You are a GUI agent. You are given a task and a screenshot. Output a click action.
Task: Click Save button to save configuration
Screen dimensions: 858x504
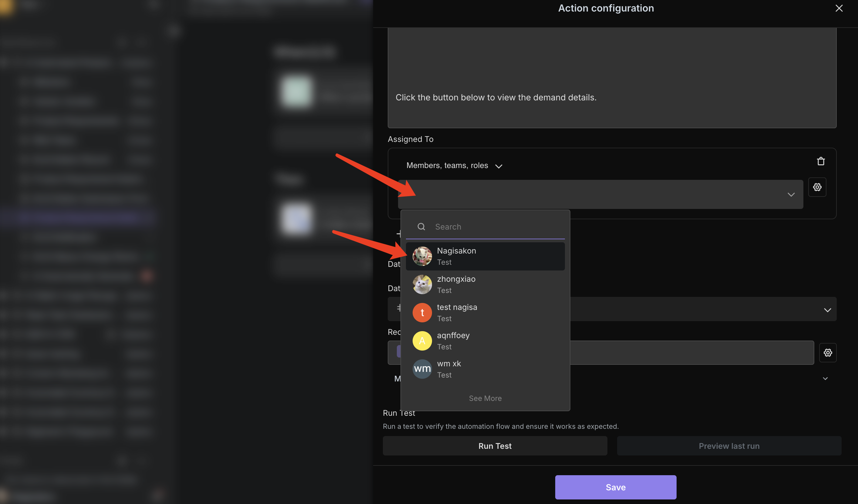(616, 487)
